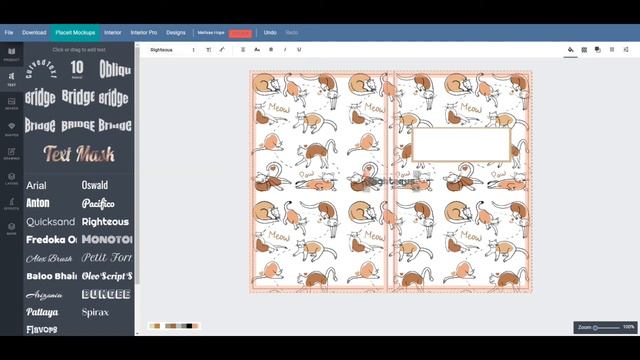Image resolution: width=640 pixels, height=360 pixels.
Task: Add a Curved Text style
Action: pyautogui.click(x=41, y=69)
